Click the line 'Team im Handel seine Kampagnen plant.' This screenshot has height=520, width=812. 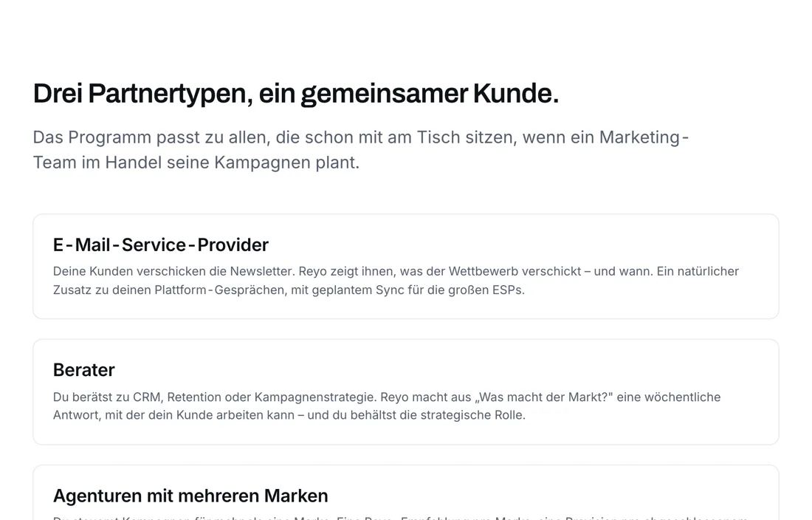pyautogui.click(x=196, y=162)
